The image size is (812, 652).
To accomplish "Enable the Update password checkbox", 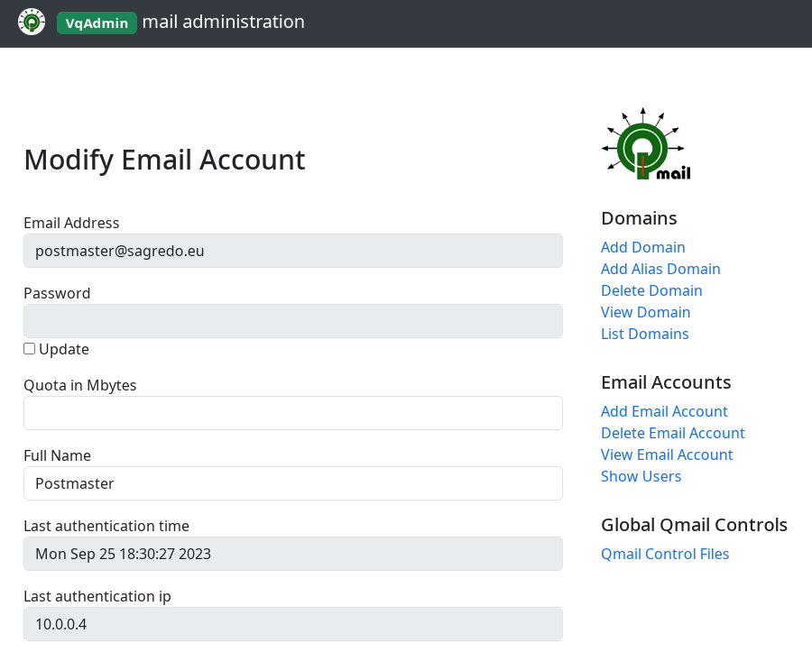I will 30,349.
